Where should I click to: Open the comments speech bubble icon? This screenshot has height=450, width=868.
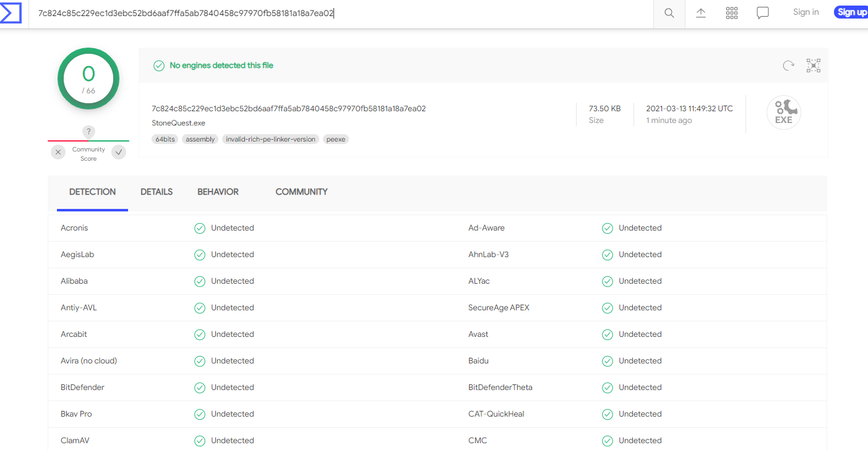click(x=763, y=13)
